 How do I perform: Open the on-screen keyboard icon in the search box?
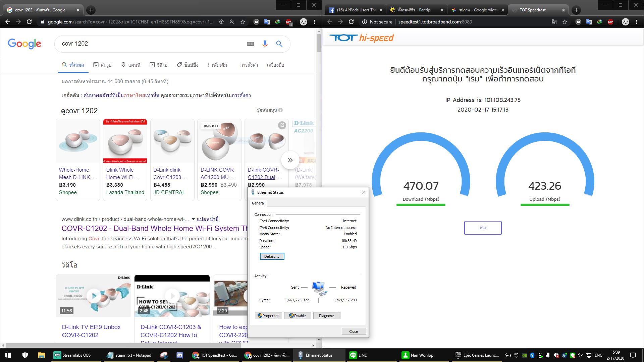click(250, 44)
